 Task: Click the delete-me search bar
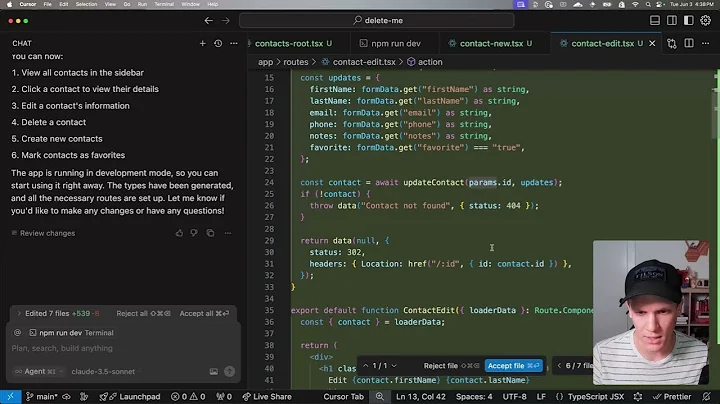[x=377, y=21]
